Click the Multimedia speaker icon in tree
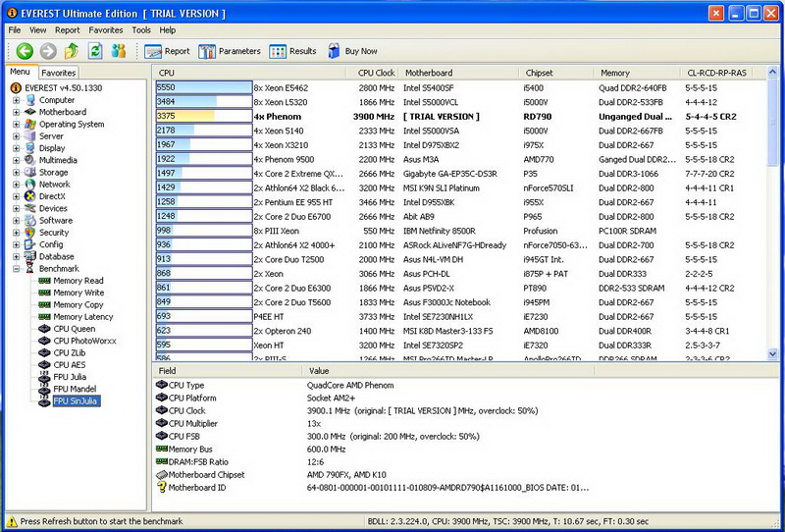This screenshot has height=532, width=785. (30, 160)
